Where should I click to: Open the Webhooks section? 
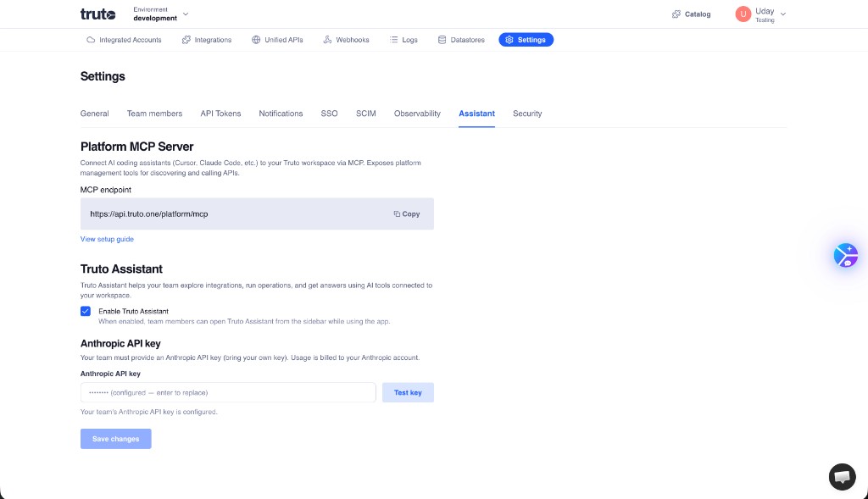[x=346, y=40]
